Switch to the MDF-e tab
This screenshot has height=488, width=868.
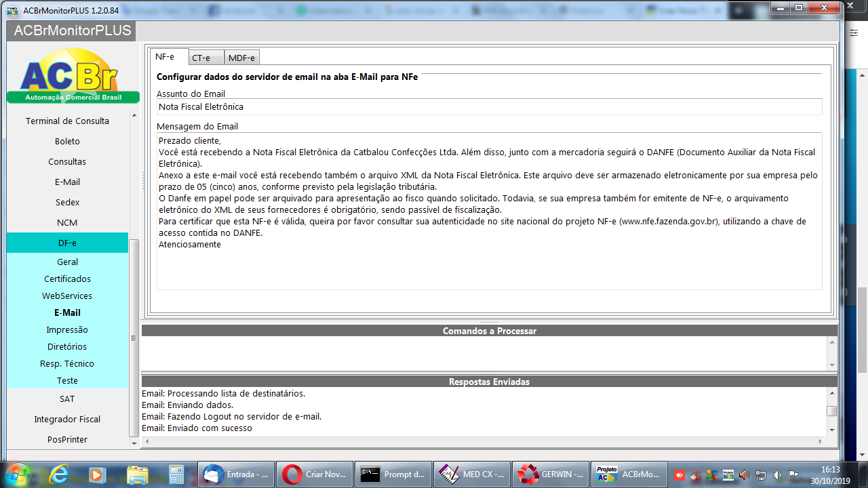coord(241,58)
